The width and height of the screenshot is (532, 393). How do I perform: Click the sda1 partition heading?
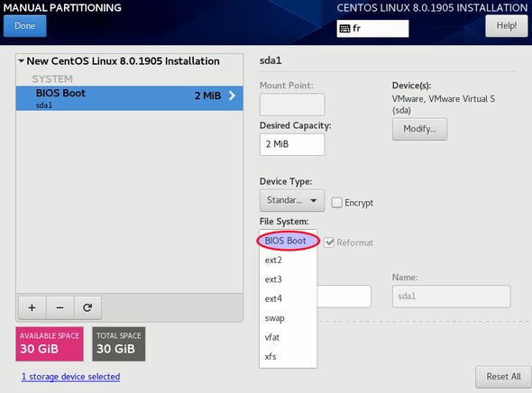tap(271, 60)
